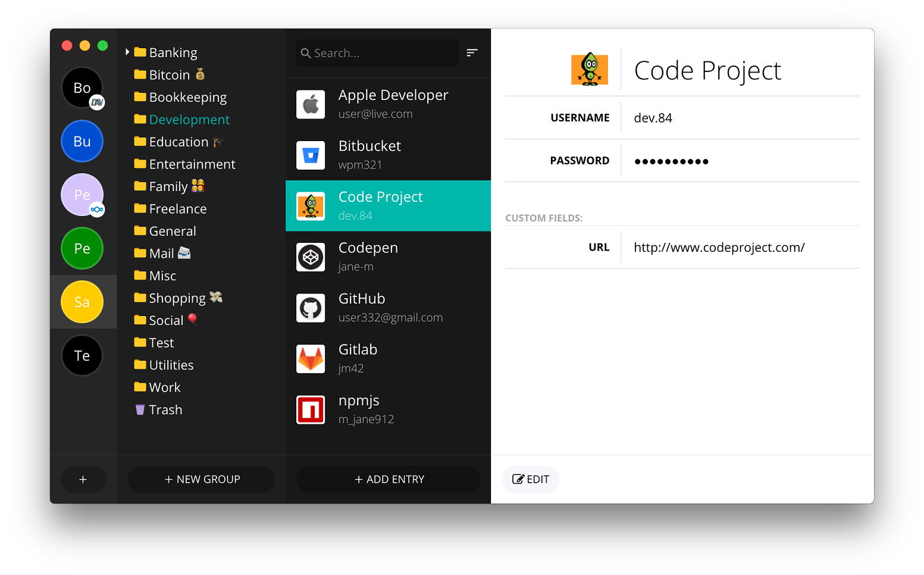Click the sort entries icon
This screenshot has height=575, width=924.
pyautogui.click(x=472, y=53)
